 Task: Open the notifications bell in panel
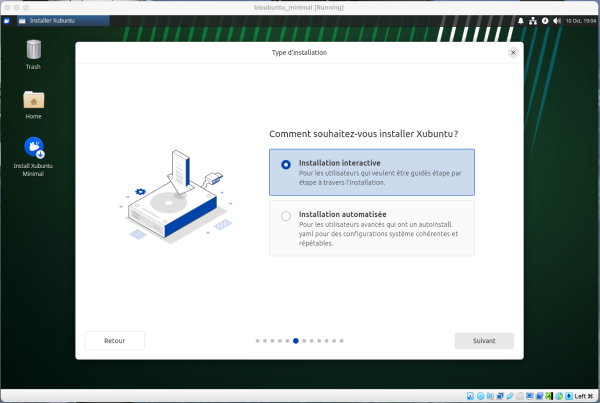(x=521, y=21)
